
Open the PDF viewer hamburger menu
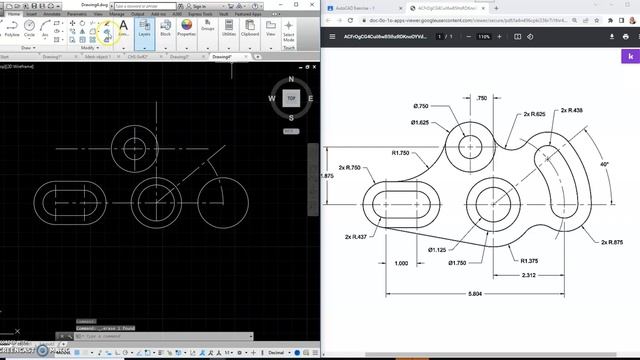(x=332, y=36)
